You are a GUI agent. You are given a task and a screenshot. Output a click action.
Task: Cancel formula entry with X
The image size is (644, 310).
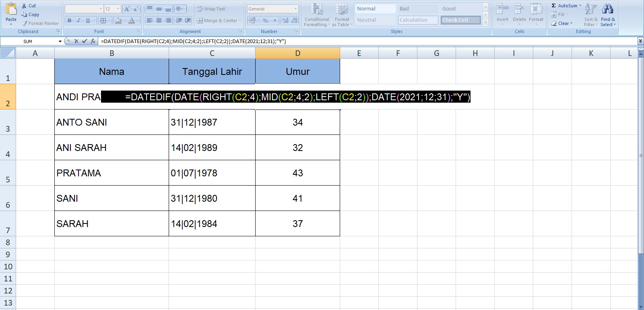(76, 41)
